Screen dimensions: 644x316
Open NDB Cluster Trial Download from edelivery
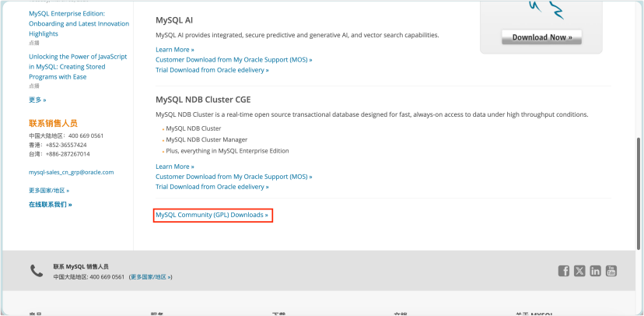click(x=212, y=187)
